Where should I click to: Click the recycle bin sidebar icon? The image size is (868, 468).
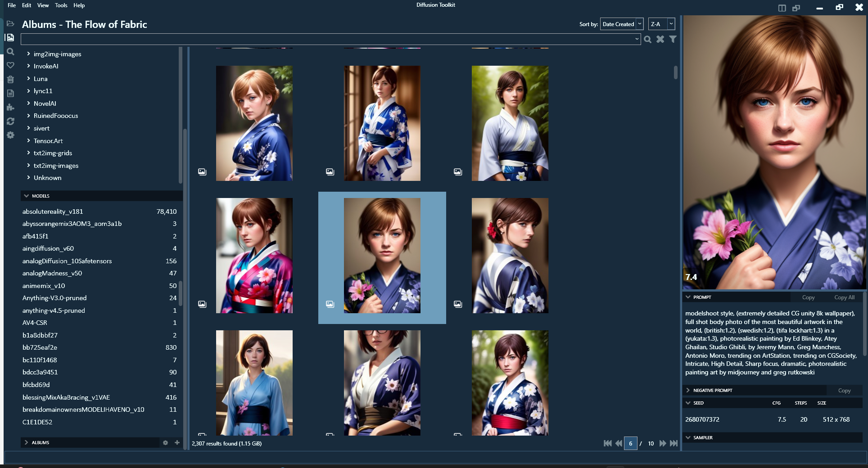(10, 80)
